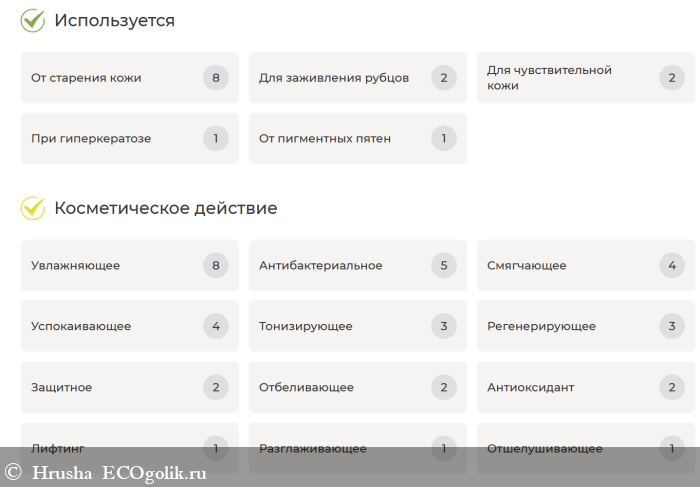Click the yellow checkmark icon beside Косметическое действие
Viewport: 700px width, 487px height.
33,208
